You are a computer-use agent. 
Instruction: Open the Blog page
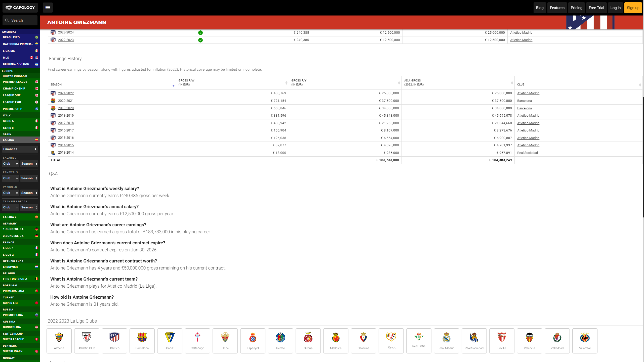[x=540, y=8]
